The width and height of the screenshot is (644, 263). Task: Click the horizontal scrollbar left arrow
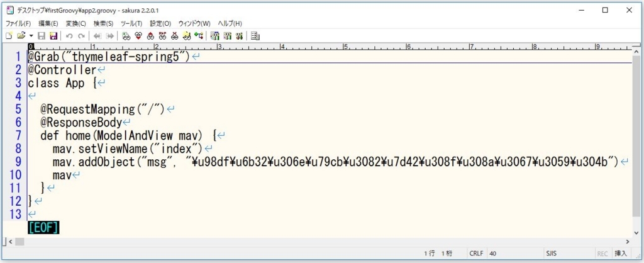click(x=10, y=242)
